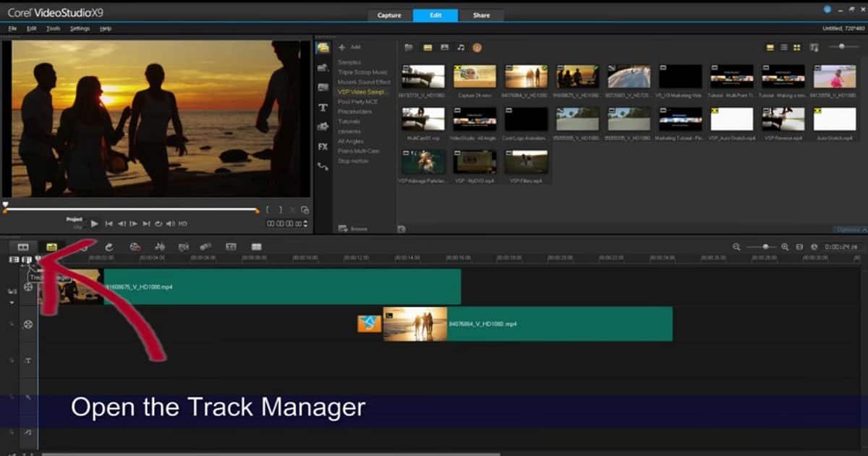This screenshot has height=456, width=868.
Task: Open the Sound Mixer from the timeline toolbar
Action: tap(158, 247)
